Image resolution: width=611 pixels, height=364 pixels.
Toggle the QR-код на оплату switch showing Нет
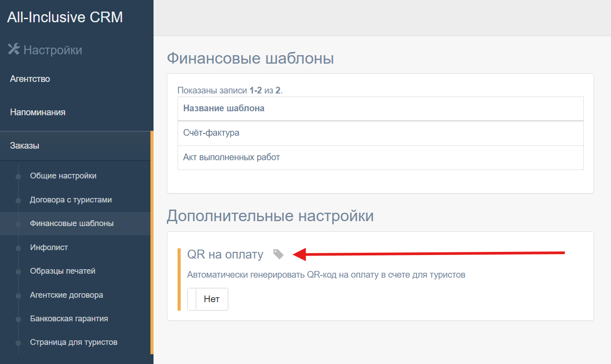click(x=208, y=299)
